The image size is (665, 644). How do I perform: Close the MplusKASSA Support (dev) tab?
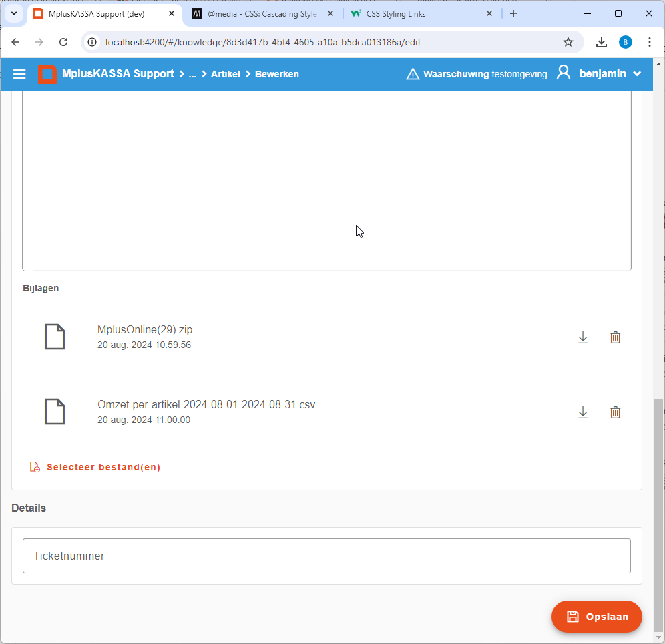click(172, 13)
